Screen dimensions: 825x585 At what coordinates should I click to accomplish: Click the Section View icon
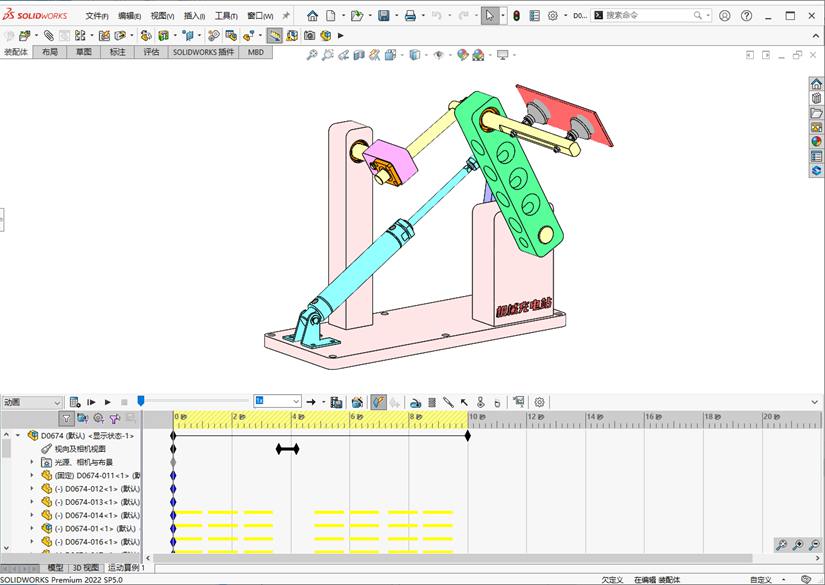[359, 54]
